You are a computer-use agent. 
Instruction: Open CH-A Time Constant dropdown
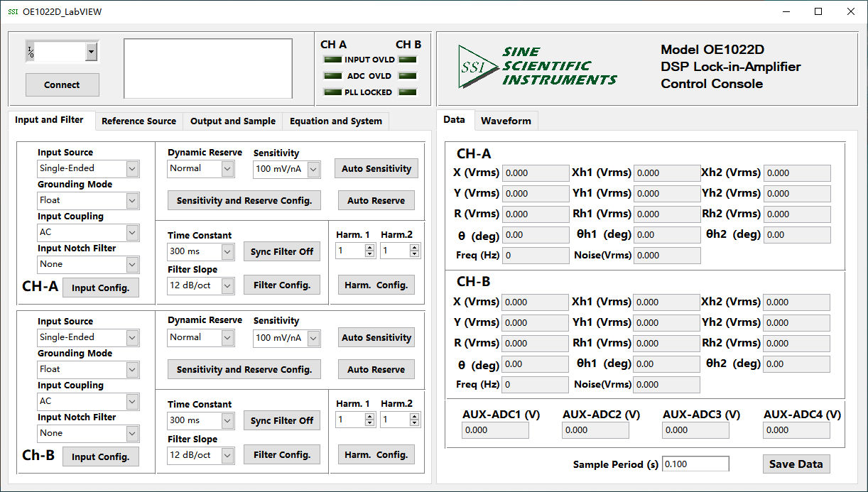pos(227,251)
